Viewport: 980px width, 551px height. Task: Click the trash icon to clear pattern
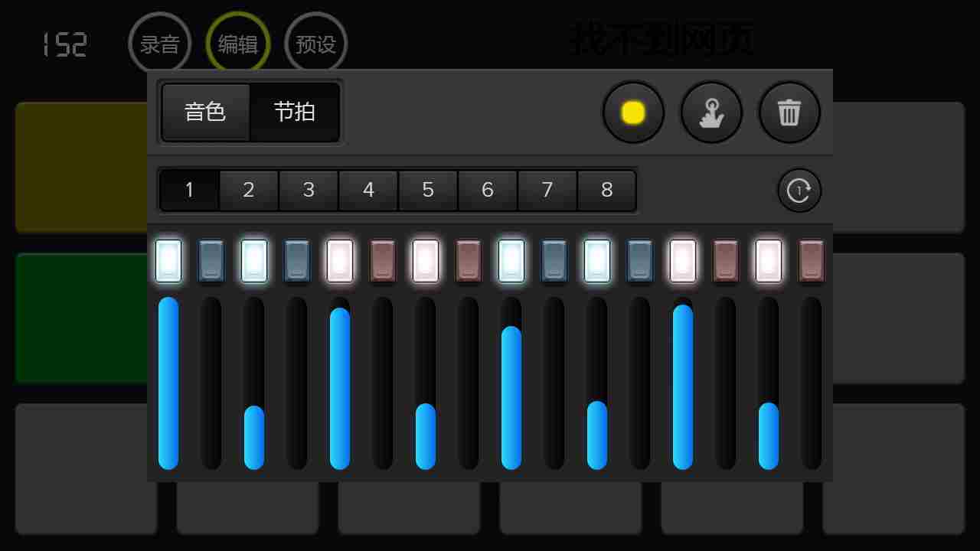click(x=789, y=112)
